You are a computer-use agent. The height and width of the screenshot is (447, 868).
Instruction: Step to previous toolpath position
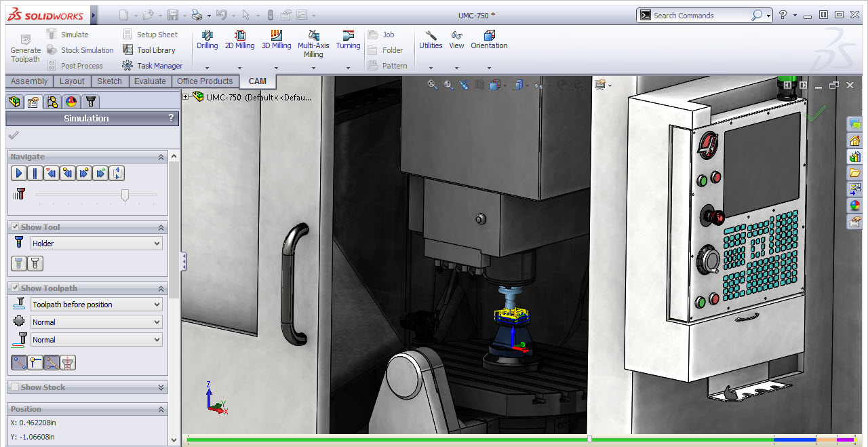68,174
